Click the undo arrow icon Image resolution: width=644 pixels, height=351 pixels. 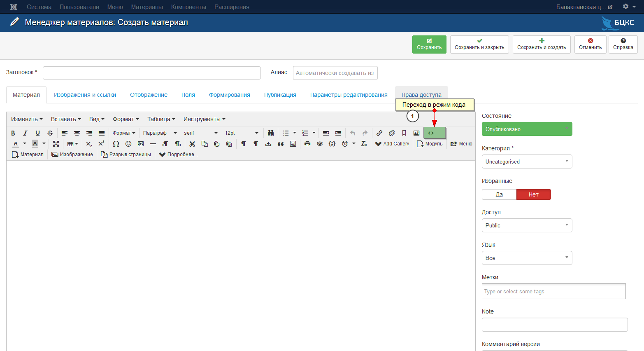353,133
